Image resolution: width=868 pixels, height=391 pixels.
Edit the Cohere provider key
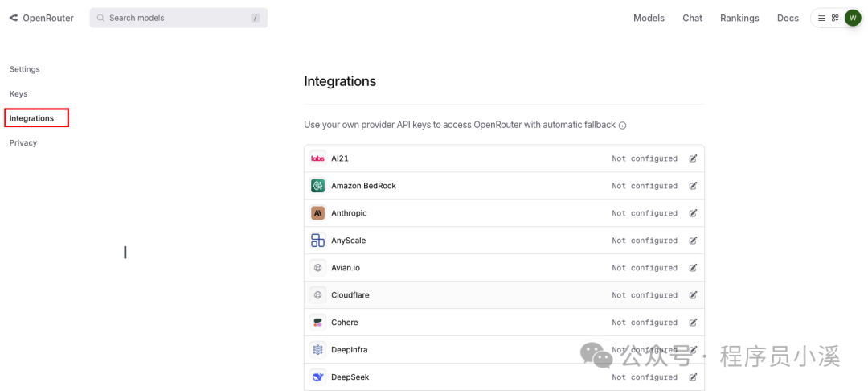click(693, 323)
